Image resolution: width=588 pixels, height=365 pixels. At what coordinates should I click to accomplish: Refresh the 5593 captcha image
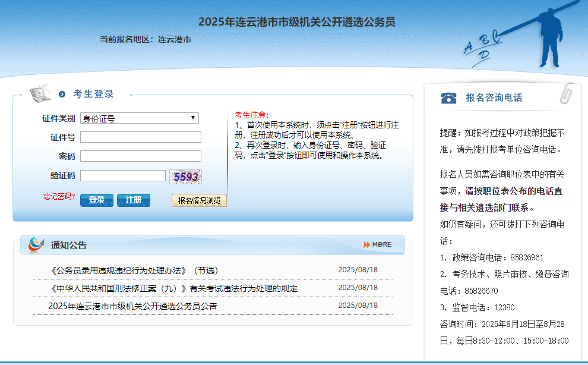[x=185, y=177]
